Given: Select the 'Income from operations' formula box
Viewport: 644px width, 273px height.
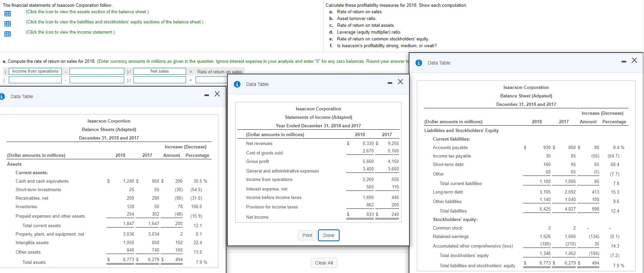Looking at the screenshot, I should [x=35, y=71].
